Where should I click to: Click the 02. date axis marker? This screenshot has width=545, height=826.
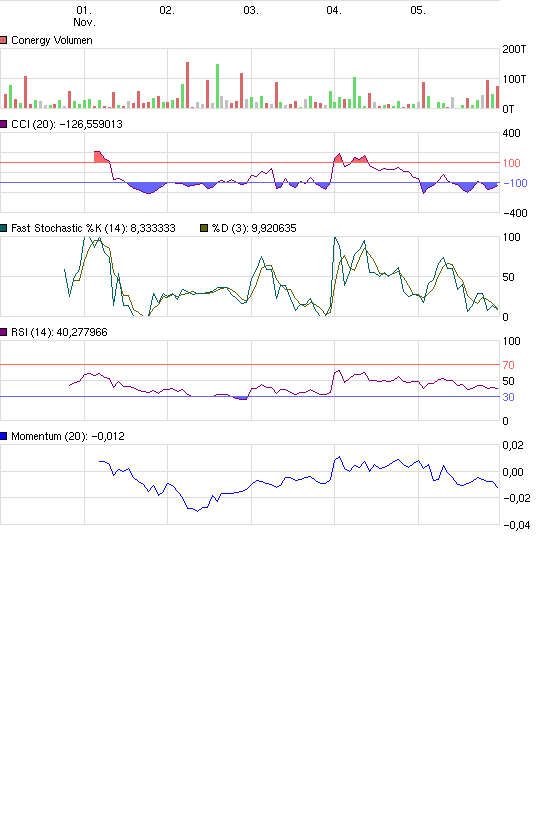[167, 10]
